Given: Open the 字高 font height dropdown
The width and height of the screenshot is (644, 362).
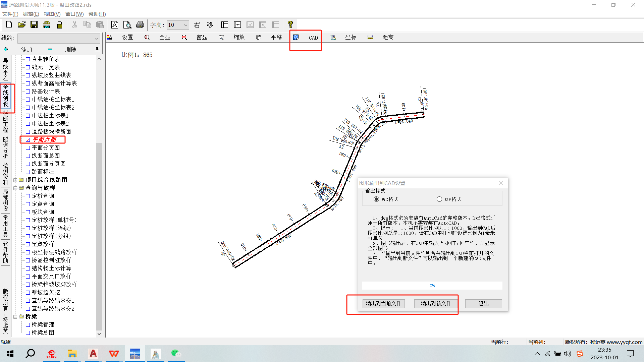Looking at the screenshot, I should (185, 25).
